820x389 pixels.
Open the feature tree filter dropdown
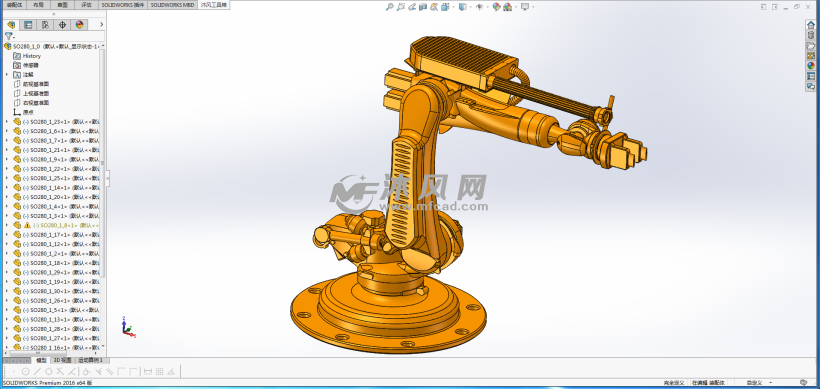coord(9,37)
